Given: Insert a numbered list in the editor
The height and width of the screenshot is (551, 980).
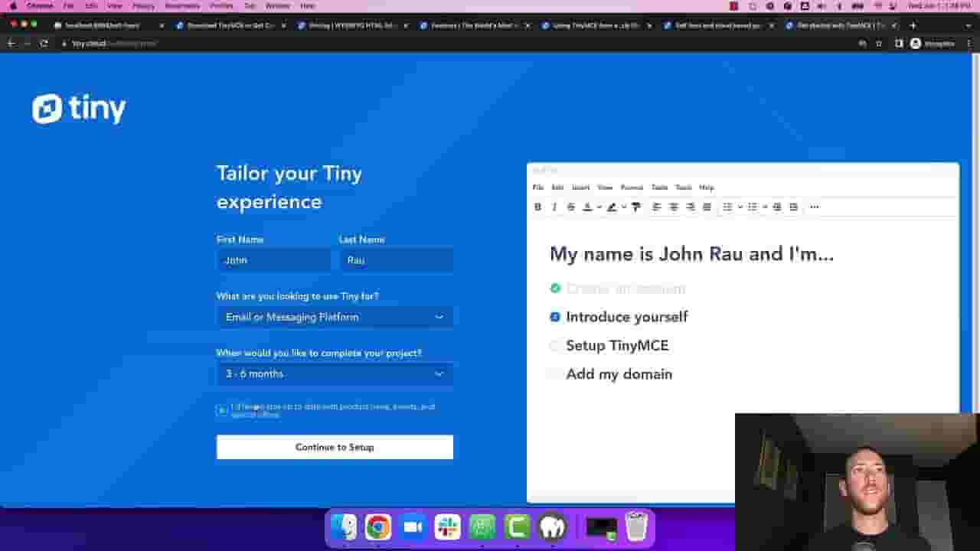Looking at the screenshot, I should point(727,207).
